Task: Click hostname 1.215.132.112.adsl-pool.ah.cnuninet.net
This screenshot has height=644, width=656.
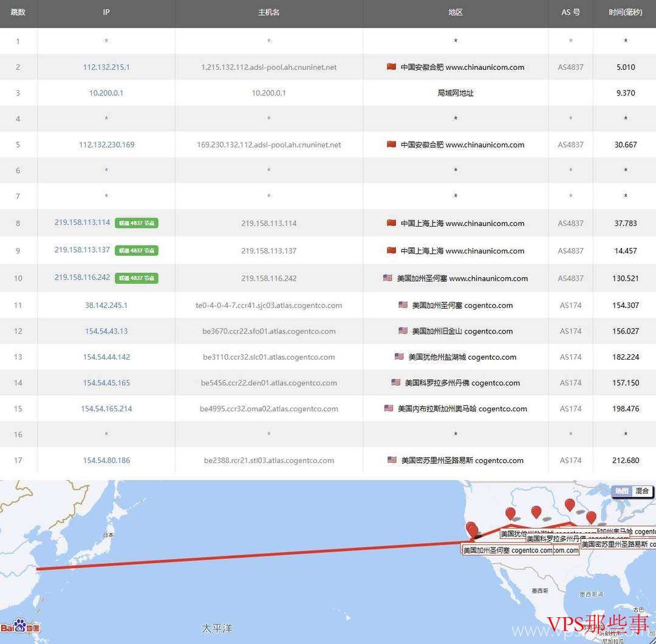Action: (268, 67)
